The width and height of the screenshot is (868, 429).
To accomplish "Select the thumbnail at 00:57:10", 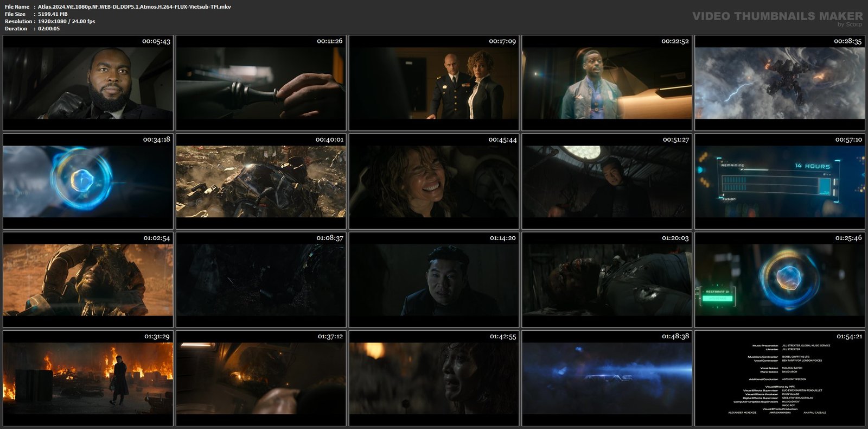I will pyautogui.click(x=780, y=181).
